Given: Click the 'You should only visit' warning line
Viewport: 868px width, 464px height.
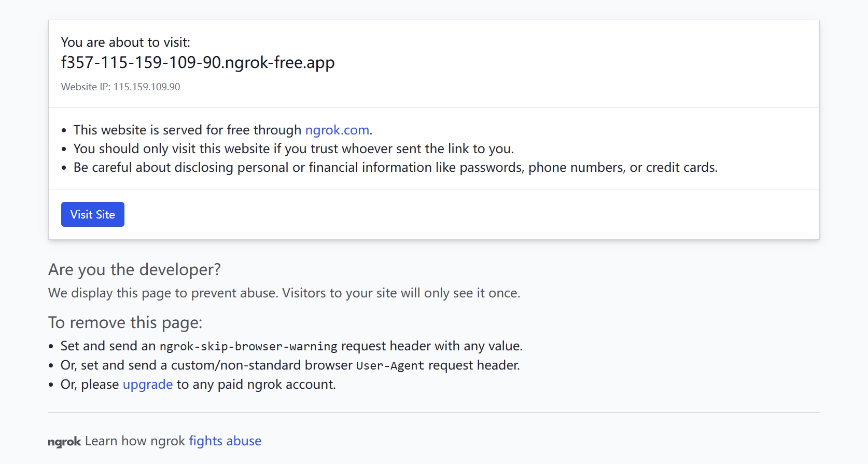Looking at the screenshot, I should click(x=293, y=149).
